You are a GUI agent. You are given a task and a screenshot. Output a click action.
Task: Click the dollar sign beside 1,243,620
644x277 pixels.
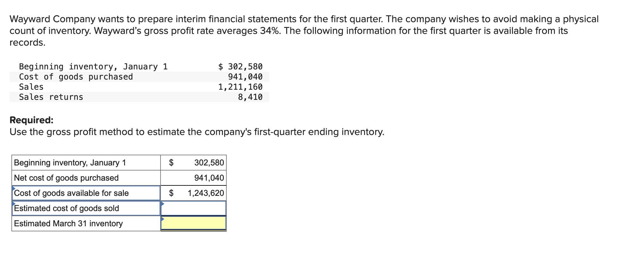pyautogui.click(x=171, y=193)
